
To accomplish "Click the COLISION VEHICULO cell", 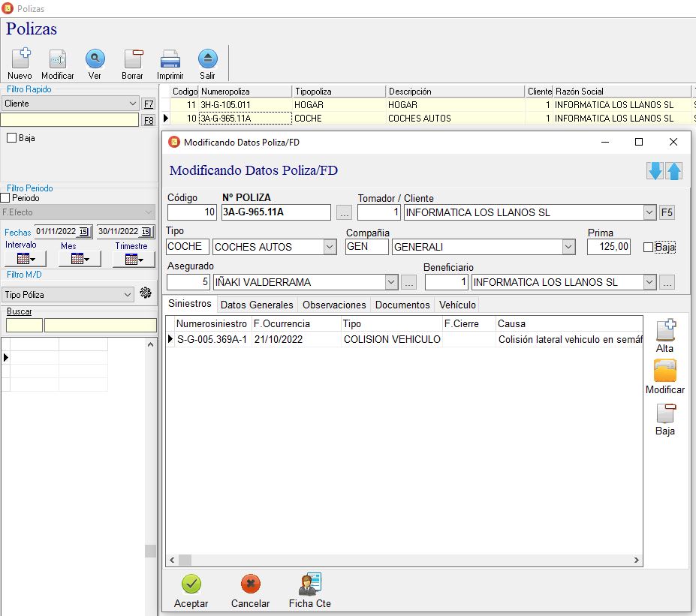I will (392, 339).
